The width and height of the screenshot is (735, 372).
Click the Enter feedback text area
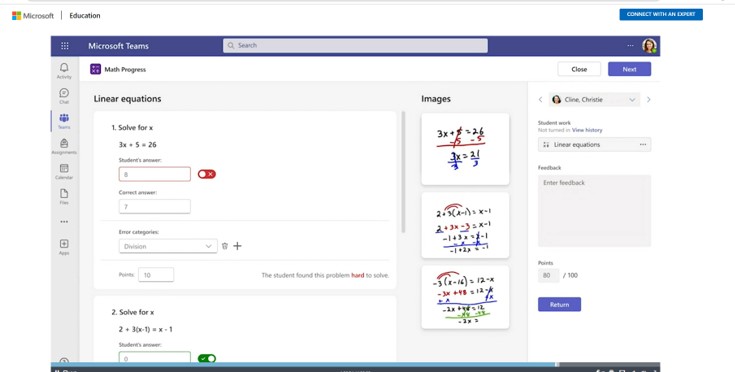pos(594,211)
